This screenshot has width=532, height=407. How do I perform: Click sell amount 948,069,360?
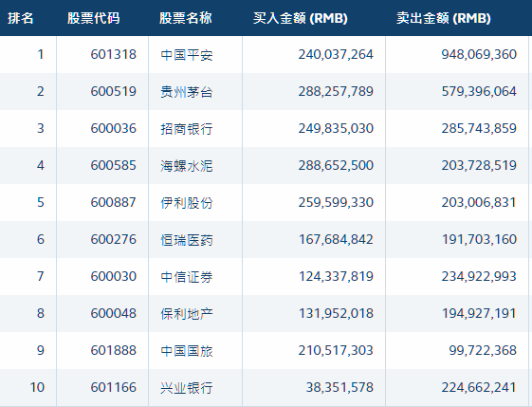pyautogui.click(x=479, y=54)
